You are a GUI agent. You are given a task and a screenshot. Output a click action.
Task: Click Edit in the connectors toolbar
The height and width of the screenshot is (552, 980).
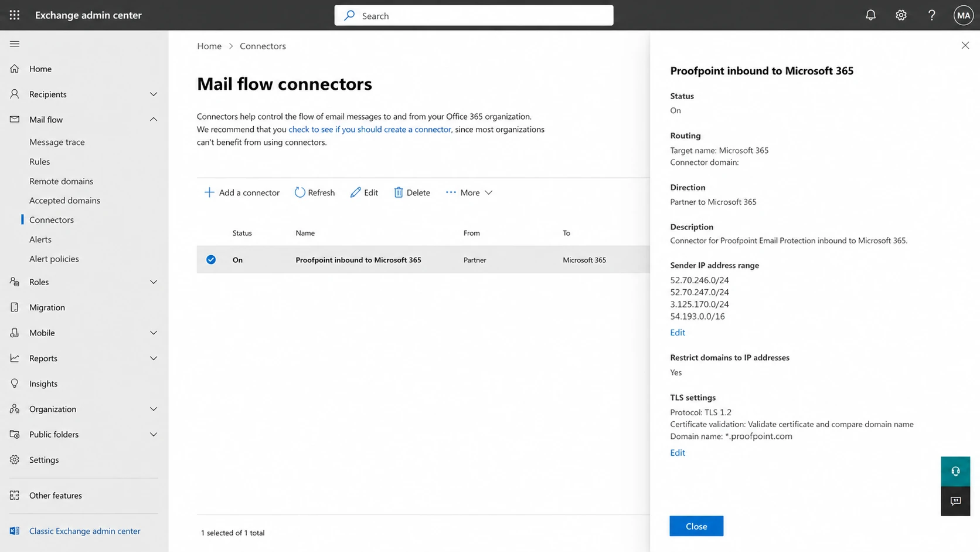[364, 192]
